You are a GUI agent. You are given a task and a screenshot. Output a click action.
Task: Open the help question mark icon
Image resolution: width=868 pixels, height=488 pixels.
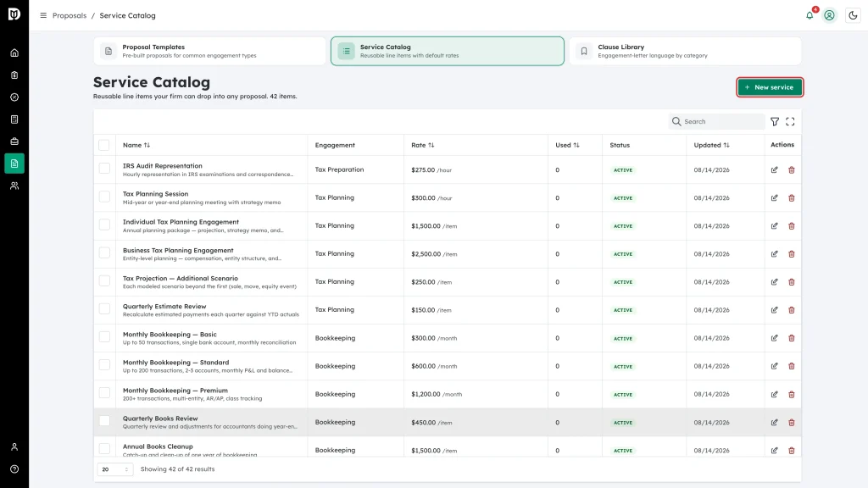pyautogui.click(x=14, y=469)
